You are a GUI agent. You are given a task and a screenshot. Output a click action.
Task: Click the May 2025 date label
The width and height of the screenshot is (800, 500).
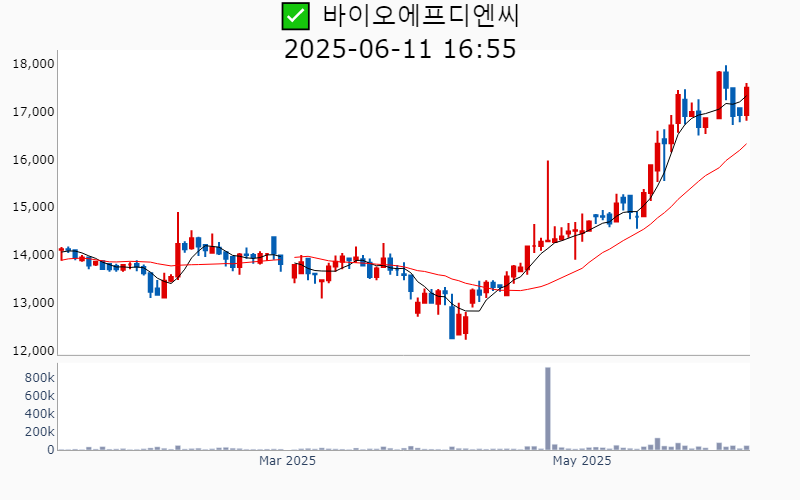point(582,461)
